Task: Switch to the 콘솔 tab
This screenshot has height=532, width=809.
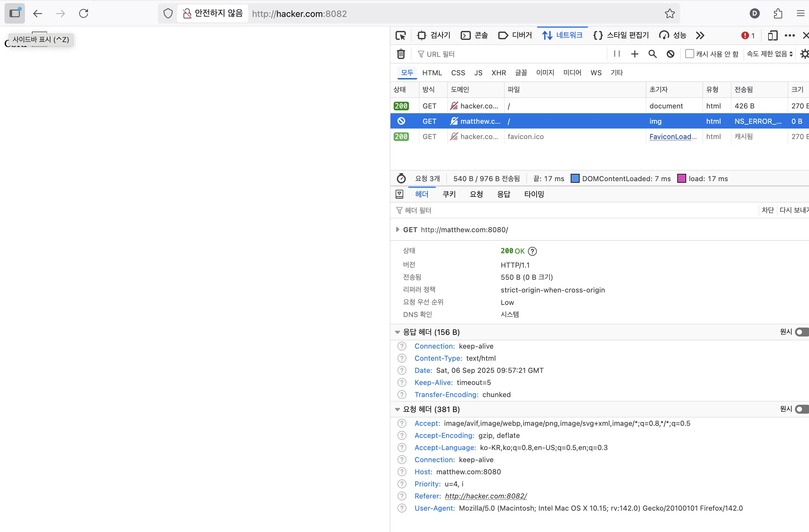Action: tap(474, 35)
